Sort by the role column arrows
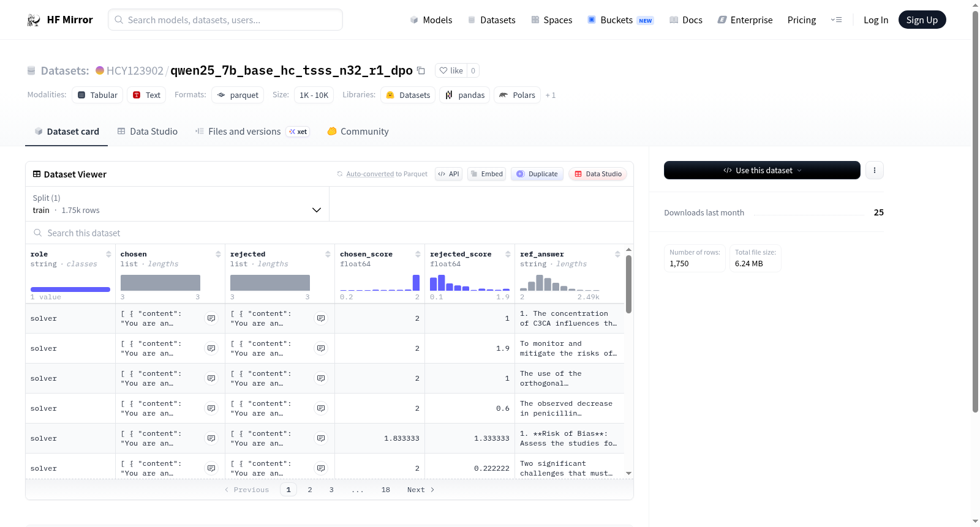Image resolution: width=980 pixels, height=527 pixels. [x=108, y=254]
